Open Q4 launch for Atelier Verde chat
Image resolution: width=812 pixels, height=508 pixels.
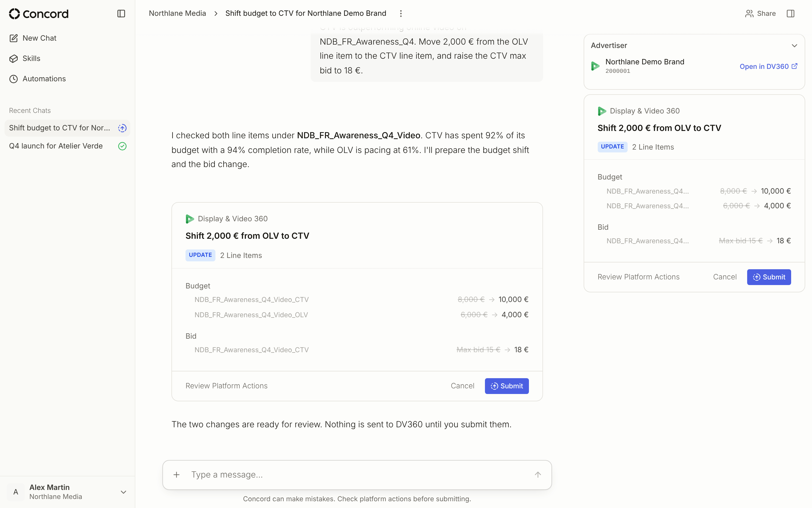click(67, 146)
